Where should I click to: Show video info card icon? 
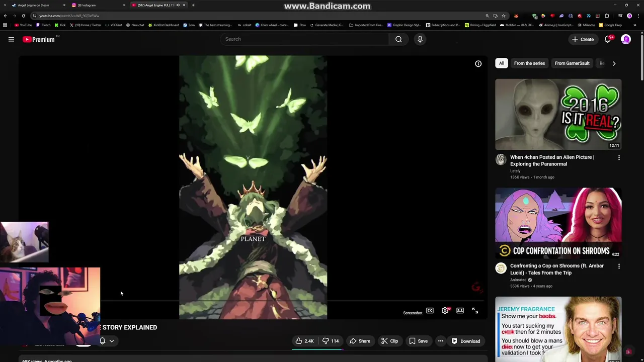point(478,64)
